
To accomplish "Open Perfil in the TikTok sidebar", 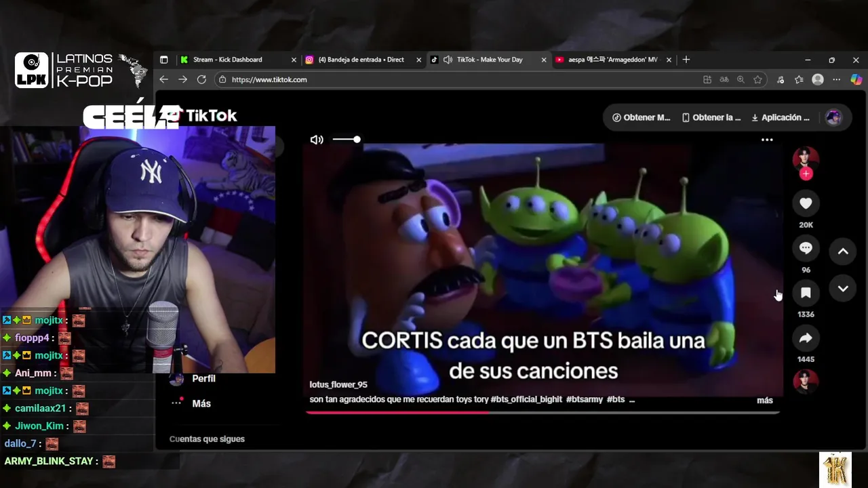I will coord(203,379).
